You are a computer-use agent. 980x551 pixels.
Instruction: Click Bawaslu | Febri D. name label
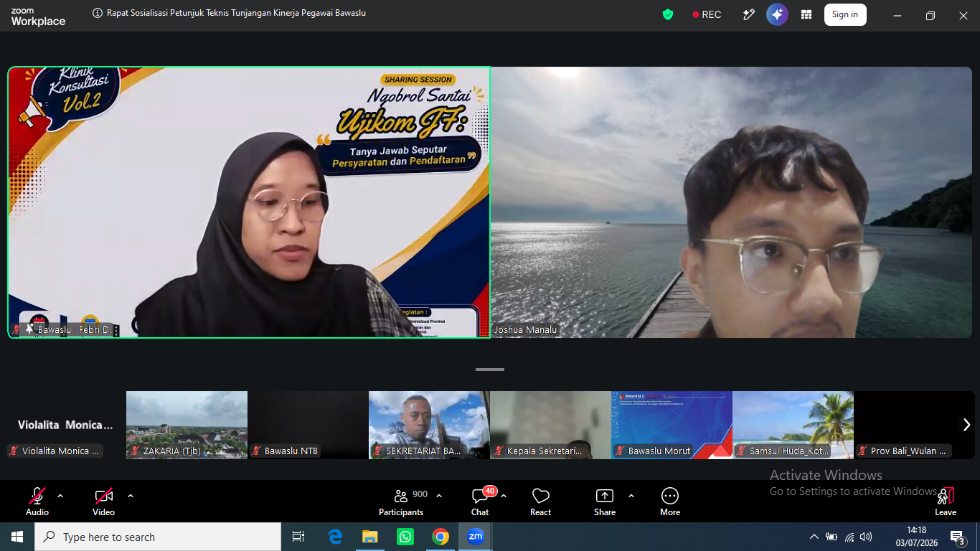(x=75, y=330)
